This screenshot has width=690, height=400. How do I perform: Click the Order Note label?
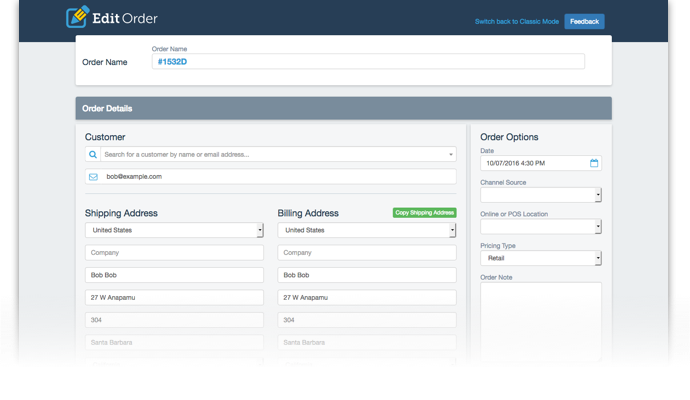(496, 277)
